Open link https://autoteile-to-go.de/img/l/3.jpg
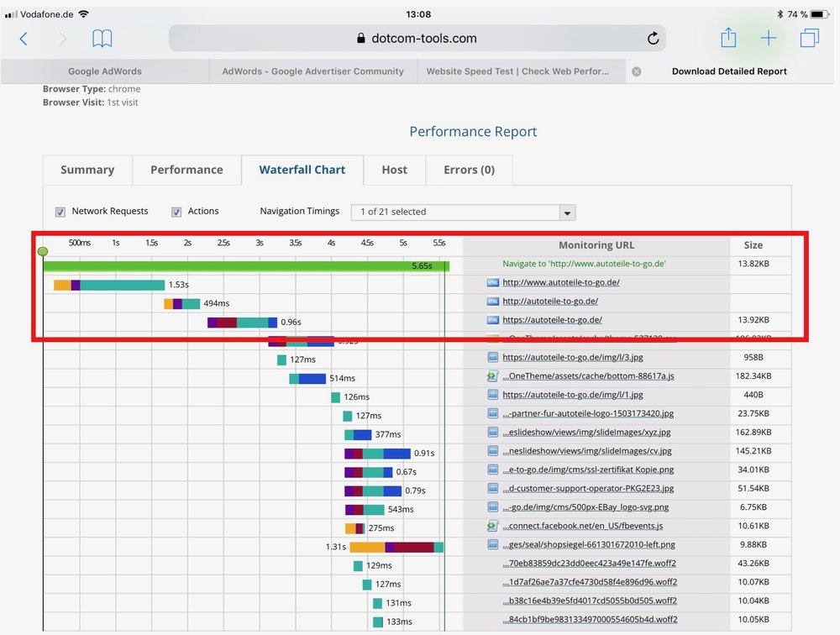 pos(573,357)
